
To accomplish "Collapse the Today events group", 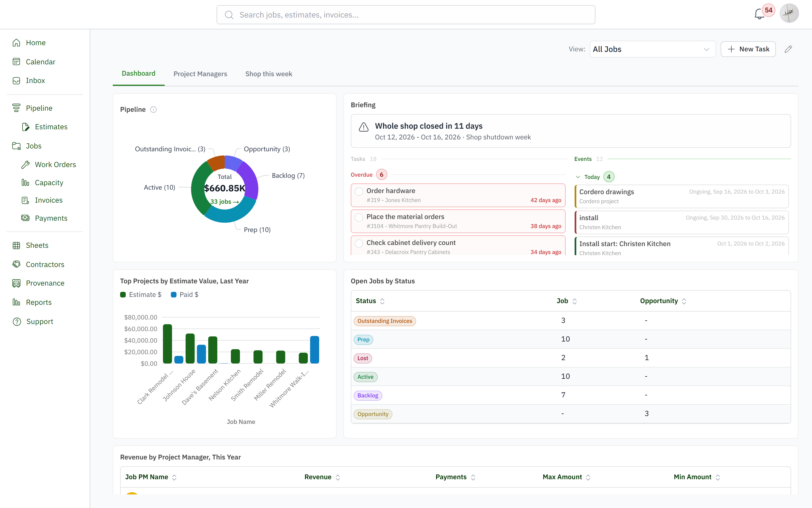I will click(x=578, y=177).
